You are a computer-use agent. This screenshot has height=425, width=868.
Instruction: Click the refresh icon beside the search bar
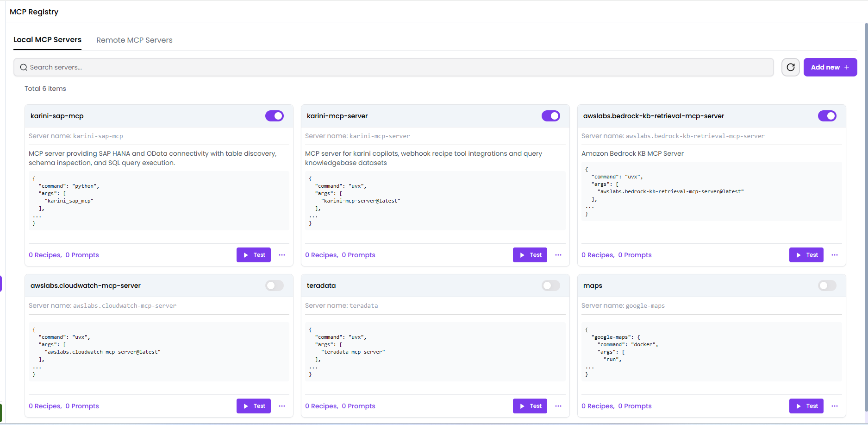[790, 67]
